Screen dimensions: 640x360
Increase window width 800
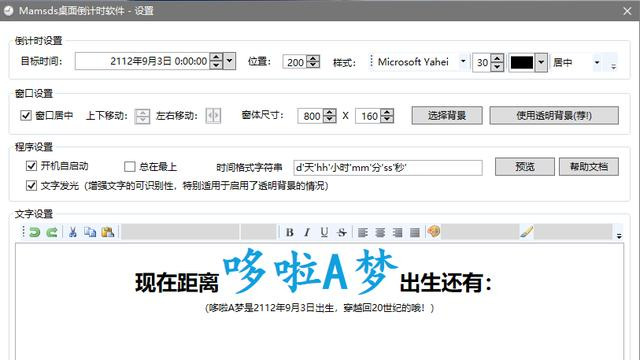[x=329, y=112]
